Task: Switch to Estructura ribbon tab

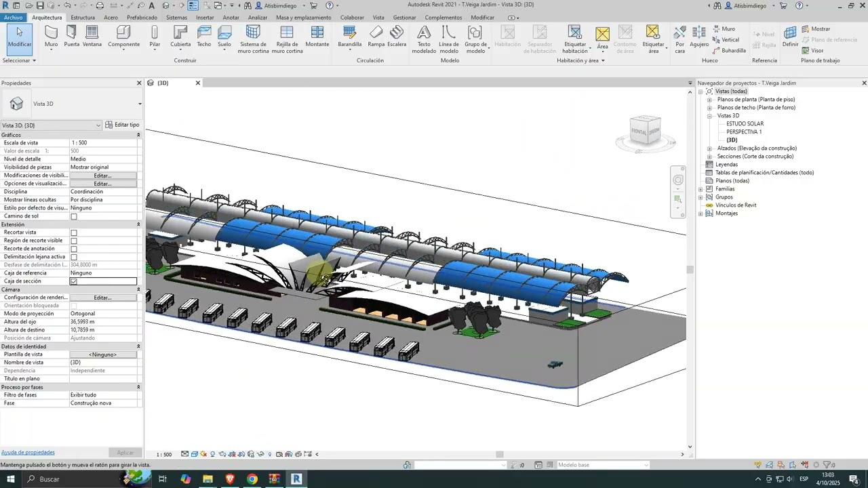Action: 83,18
